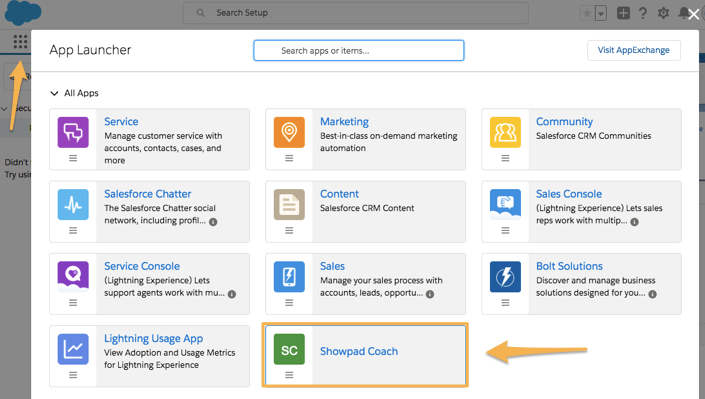Image resolution: width=705 pixels, height=399 pixels.
Task: Focus the Search apps or items field
Action: [358, 50]
